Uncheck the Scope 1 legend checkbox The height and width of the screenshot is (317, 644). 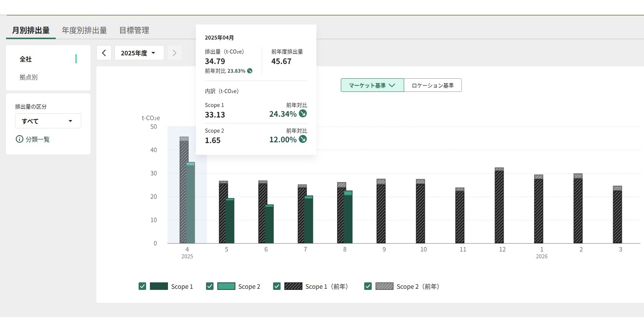click(x=142, y=286)
